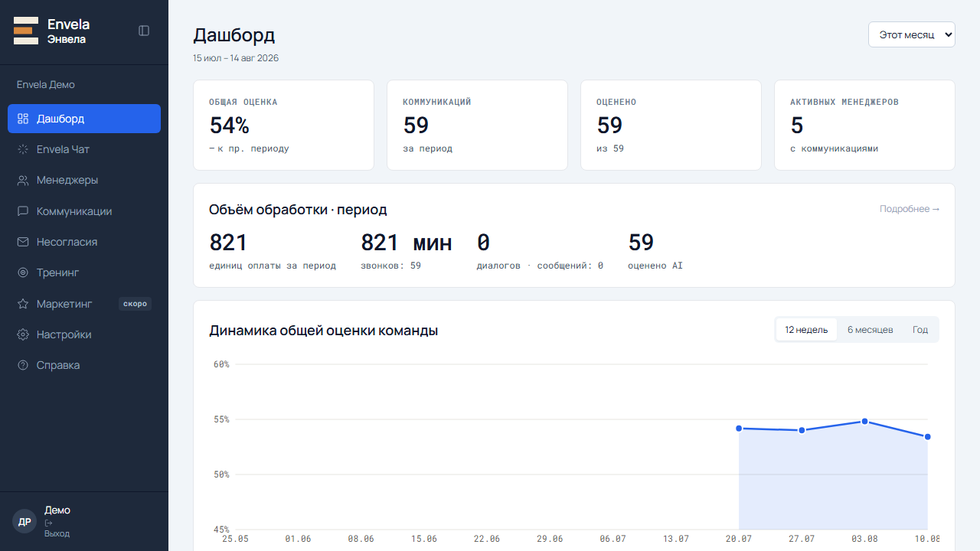Open Настройки from the sidebar
The width and height of the screenshot is (980, 551).
coord(84,334)
